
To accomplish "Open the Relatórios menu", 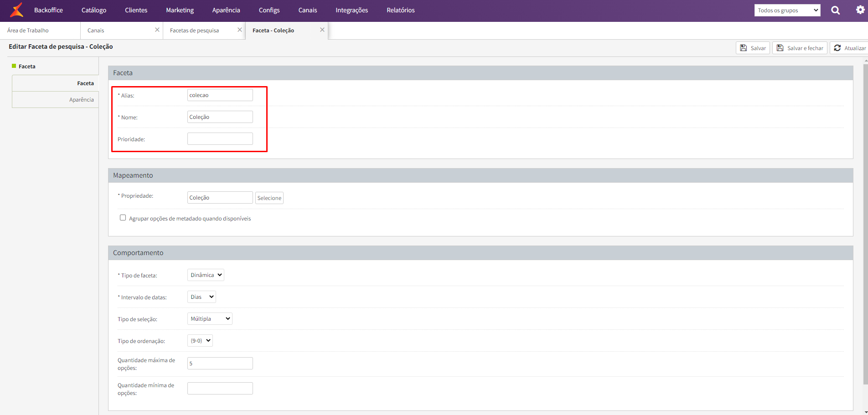I will click(401, 10).
